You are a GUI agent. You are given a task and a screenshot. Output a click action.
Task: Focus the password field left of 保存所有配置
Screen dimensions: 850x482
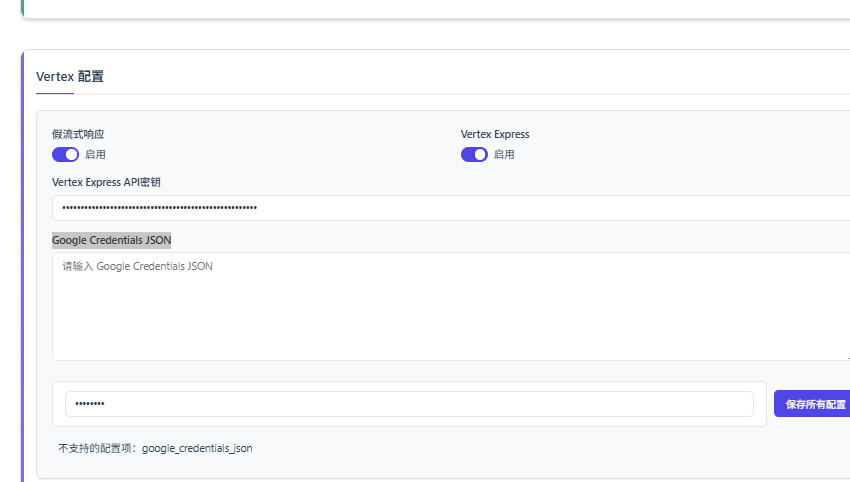[408, 404]
